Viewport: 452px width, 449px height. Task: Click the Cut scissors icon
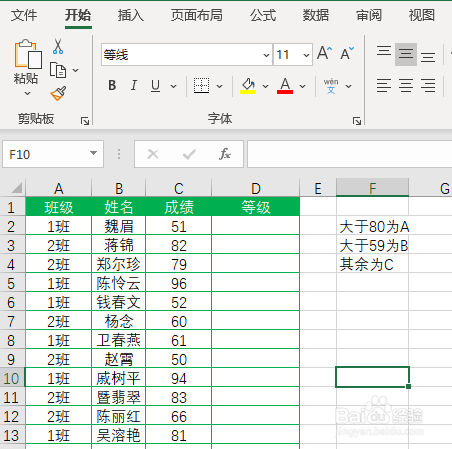point(58,47)
